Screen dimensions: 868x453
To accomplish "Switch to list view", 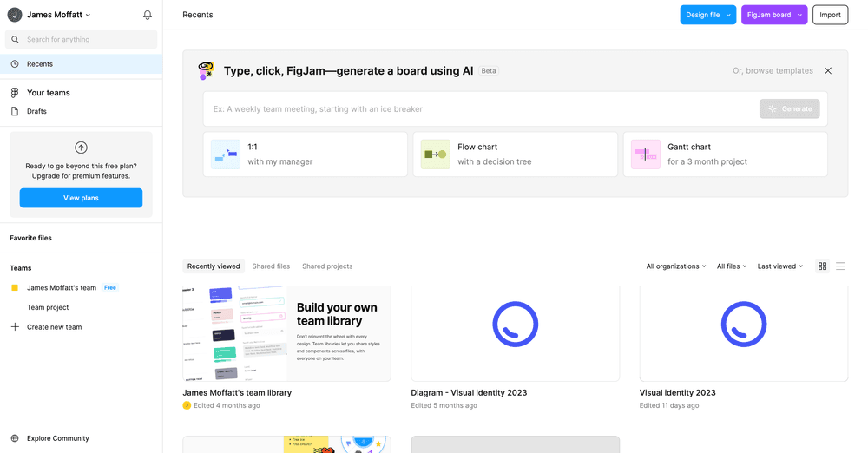I will tap(839, 266).
